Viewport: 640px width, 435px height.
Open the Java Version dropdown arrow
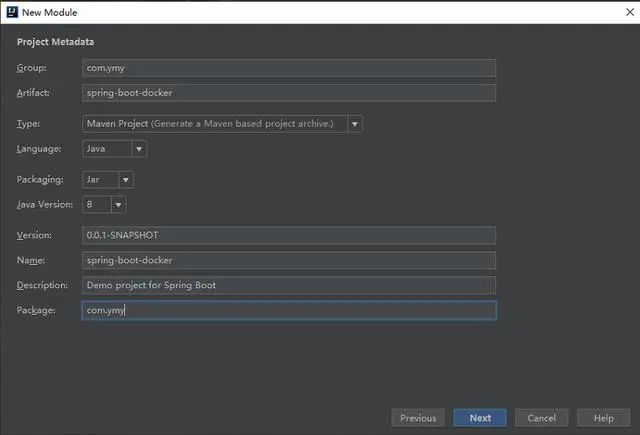118,205
